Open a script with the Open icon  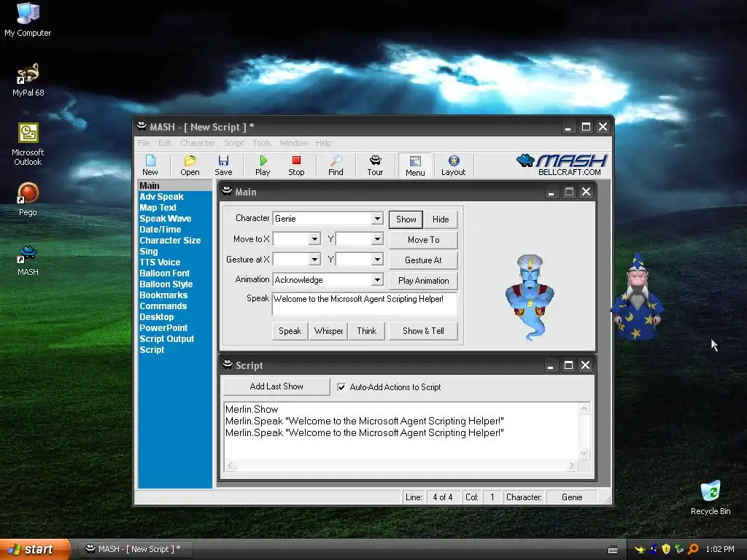(x=190, y=166)
